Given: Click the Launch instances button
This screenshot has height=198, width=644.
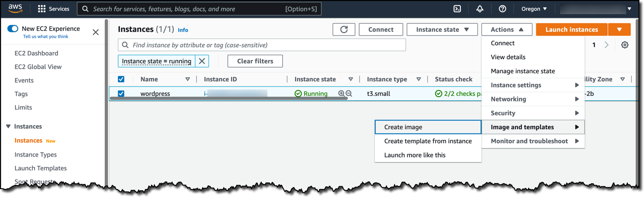Looking at the screenshot, I should pos(572,30).
